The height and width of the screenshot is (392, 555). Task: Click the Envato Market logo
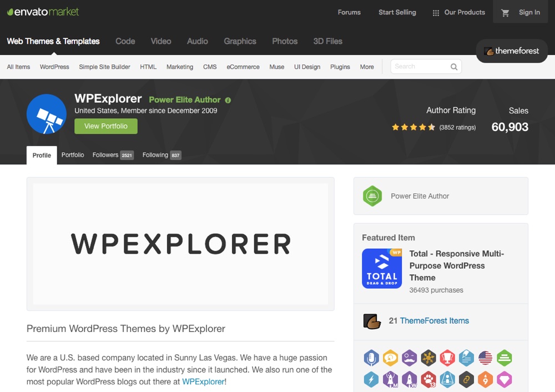pyautogui.click(x=43, y=12)
